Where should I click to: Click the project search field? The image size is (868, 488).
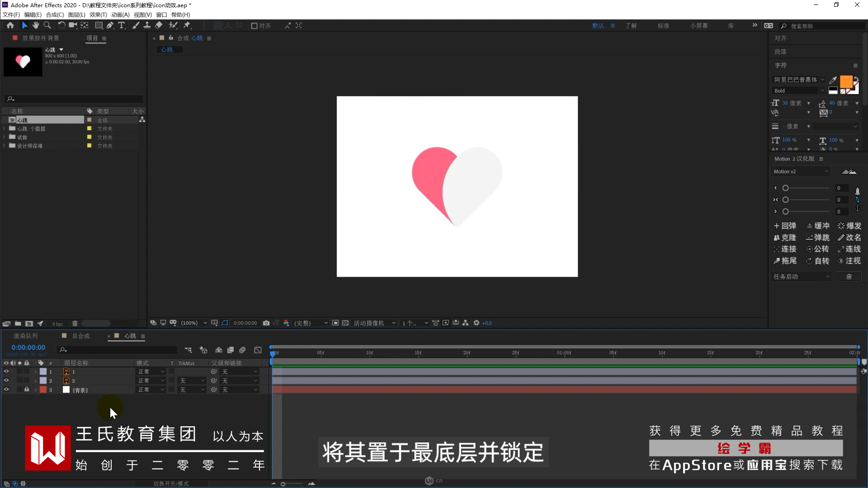tap(75, 99)
